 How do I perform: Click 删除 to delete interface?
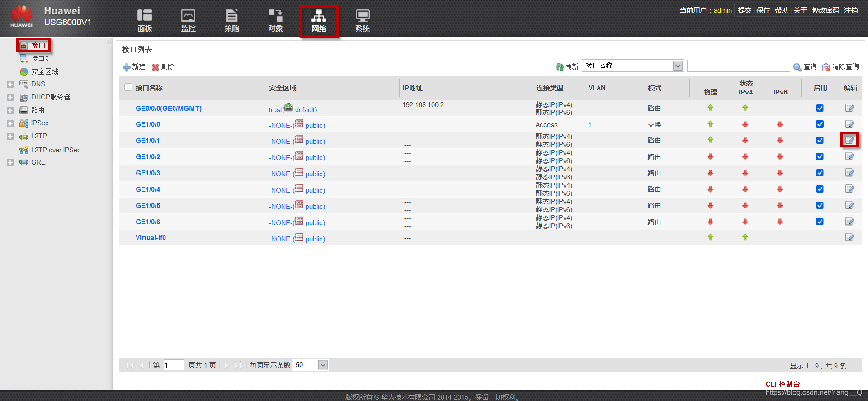[x=163, y=67]
